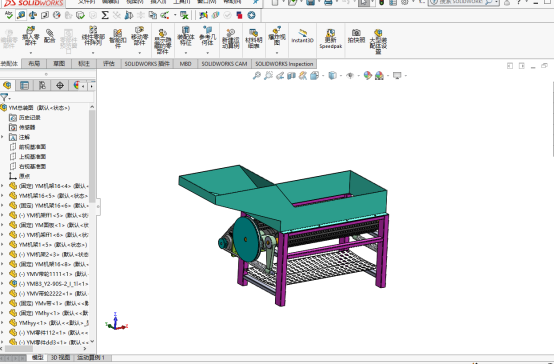Open the ConfigurationManager tab icon
The height and width of the screenshot is (364, 554).
pyautogui.click(x=42, y=85)
